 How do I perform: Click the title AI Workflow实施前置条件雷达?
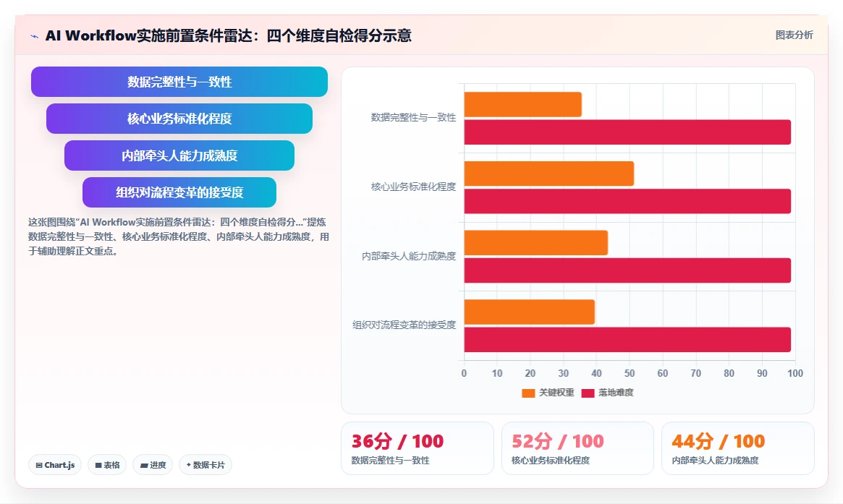click(229, 36)
